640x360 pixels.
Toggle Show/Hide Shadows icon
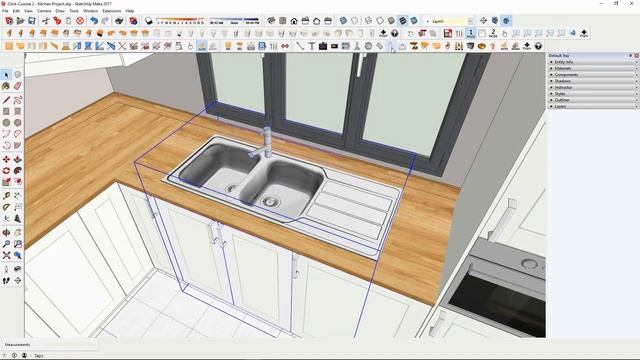(x=149, y=20)
